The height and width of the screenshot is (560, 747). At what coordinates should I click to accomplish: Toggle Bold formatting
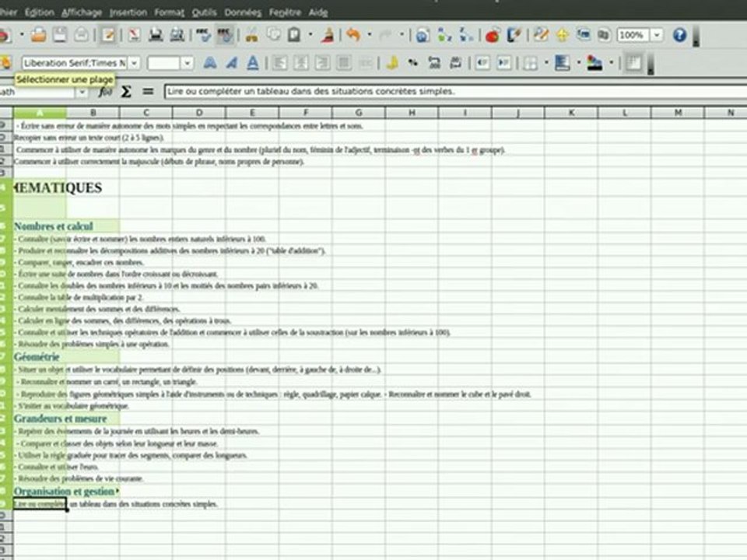pyautogui.click(x=209, y=63)
